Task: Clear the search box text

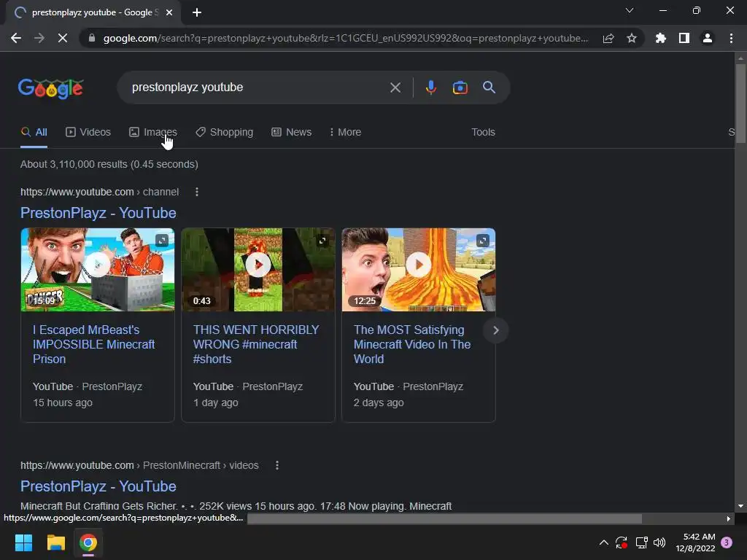Action: point(395,87)
